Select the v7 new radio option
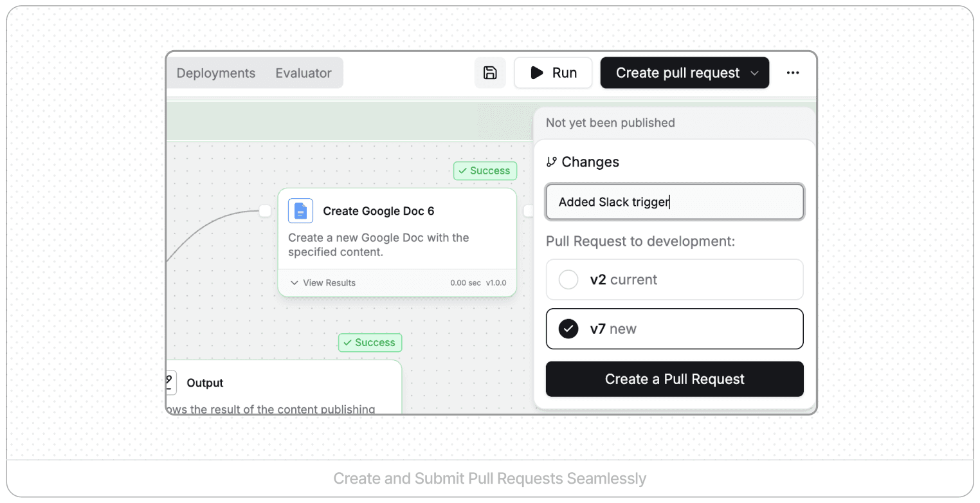The width and height of the screenshot is (980, 503). [x=568, y=329]
